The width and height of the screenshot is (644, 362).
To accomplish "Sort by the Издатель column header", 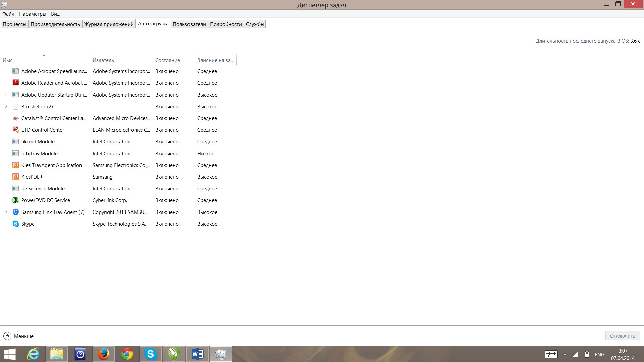I will [x=121, y=60].
